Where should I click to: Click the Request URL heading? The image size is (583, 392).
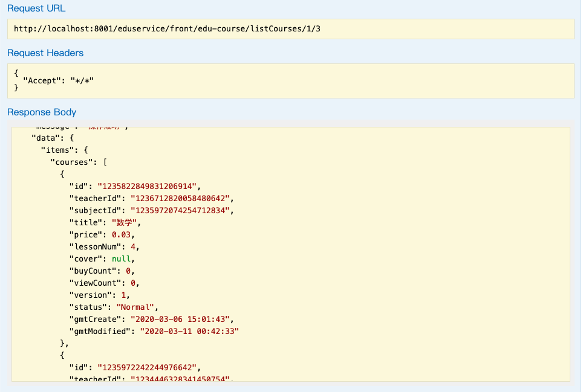(36, 8)
